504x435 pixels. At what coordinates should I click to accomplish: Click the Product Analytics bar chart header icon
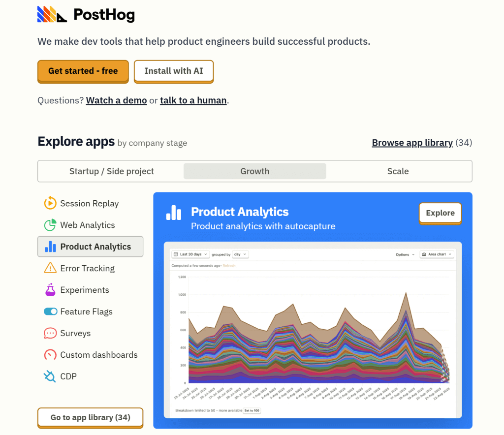tap(174, 213)
